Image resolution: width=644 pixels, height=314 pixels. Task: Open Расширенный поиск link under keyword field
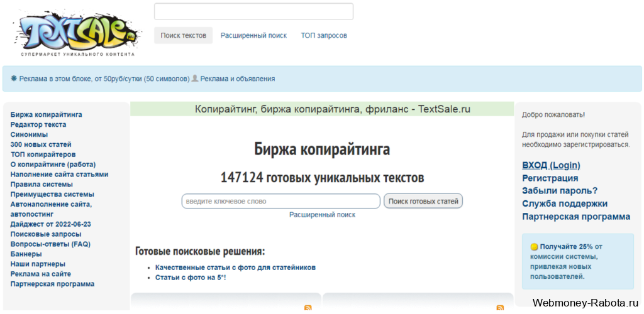[x=323, y=215]
